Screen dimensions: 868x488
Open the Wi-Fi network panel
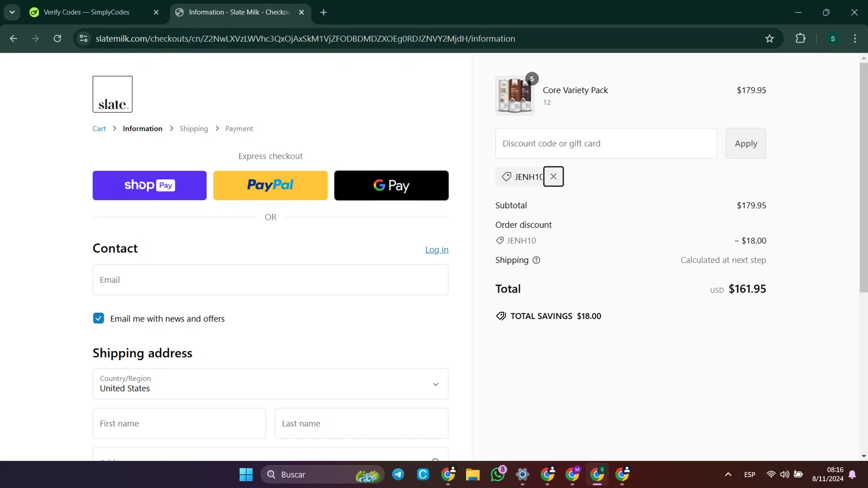[x=771, y=475]
